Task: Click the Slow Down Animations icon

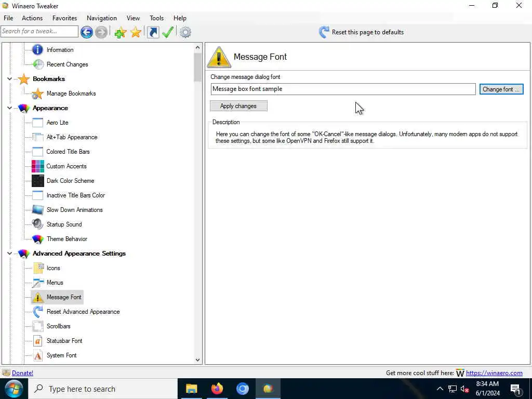Action: click(37, 210)
